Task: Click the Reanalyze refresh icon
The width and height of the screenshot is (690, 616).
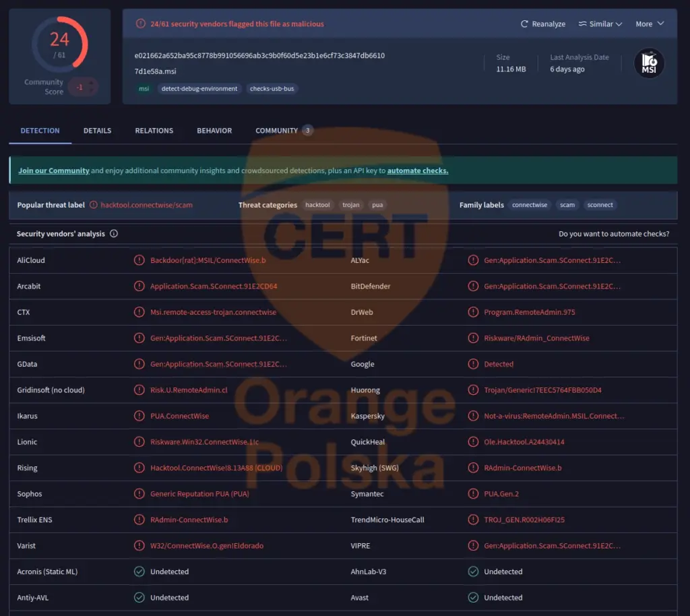Action: [x=524, y=24]
